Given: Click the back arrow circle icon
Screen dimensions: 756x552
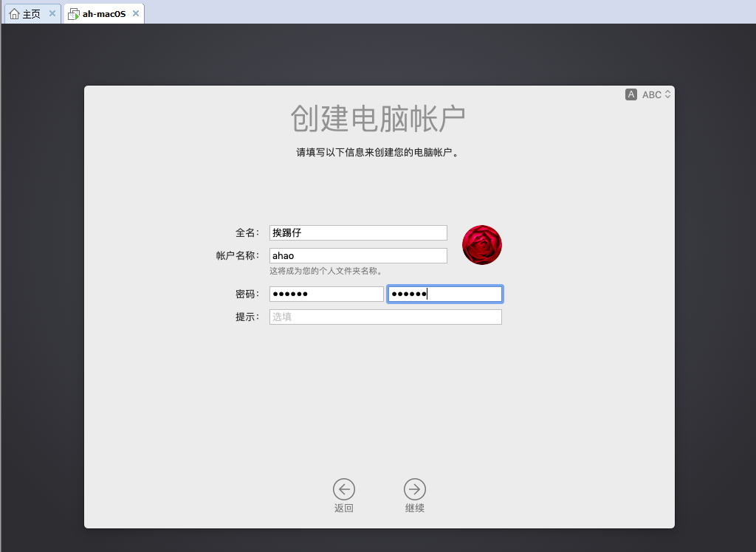Looking at the screenshot, I should click(x=344, y=489).
